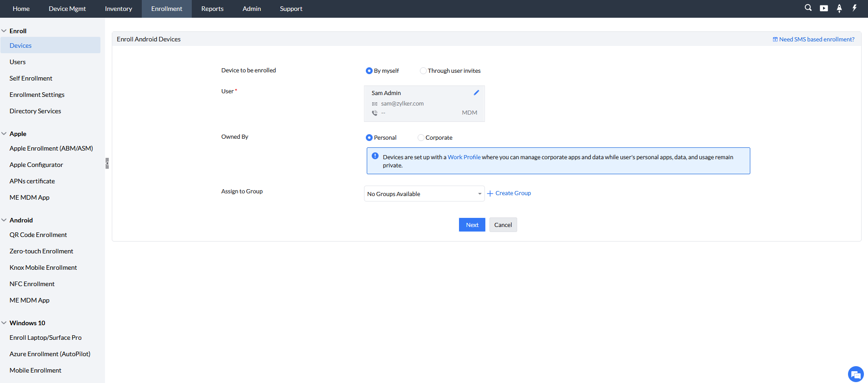Collapse the Windows 10 sidebar section
This screenshot has width=868, height=383.
point(4,323)
